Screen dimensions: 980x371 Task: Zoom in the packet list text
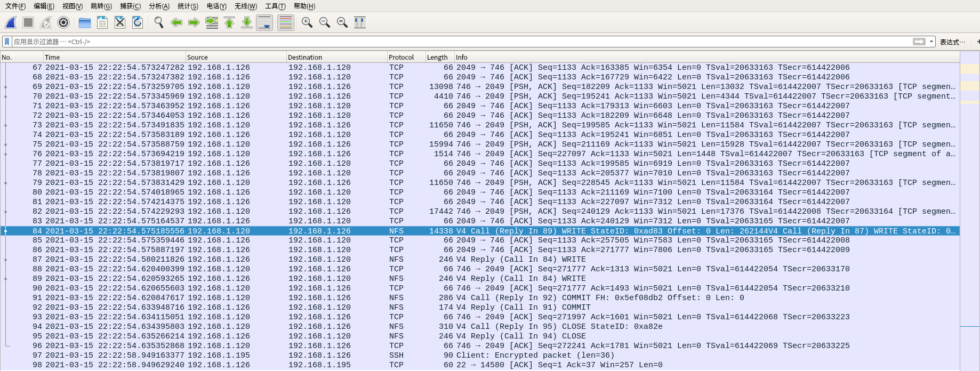point(307,22)
